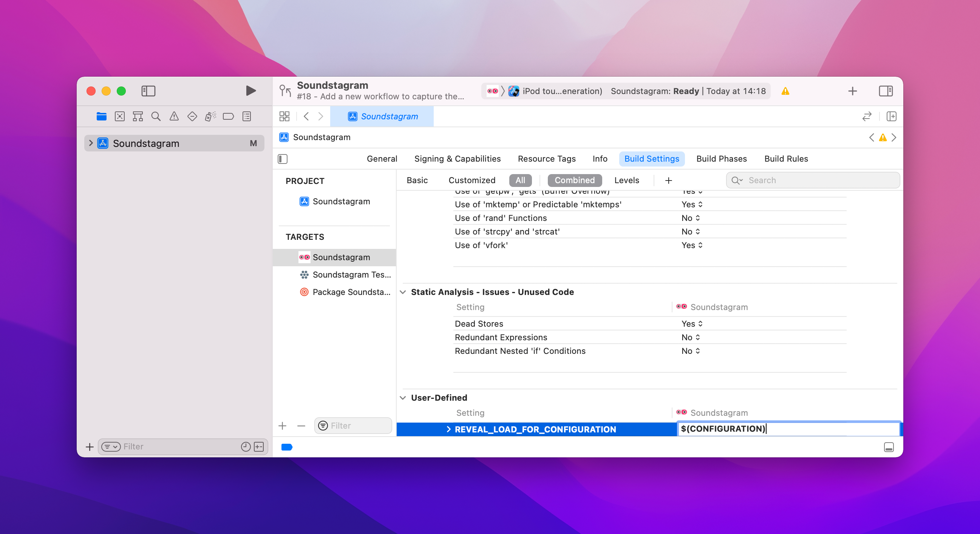The image size is (980, 534).
Task: Open navigator filter options dropdown
Action: pyautogui.click(x=111, y=446)
